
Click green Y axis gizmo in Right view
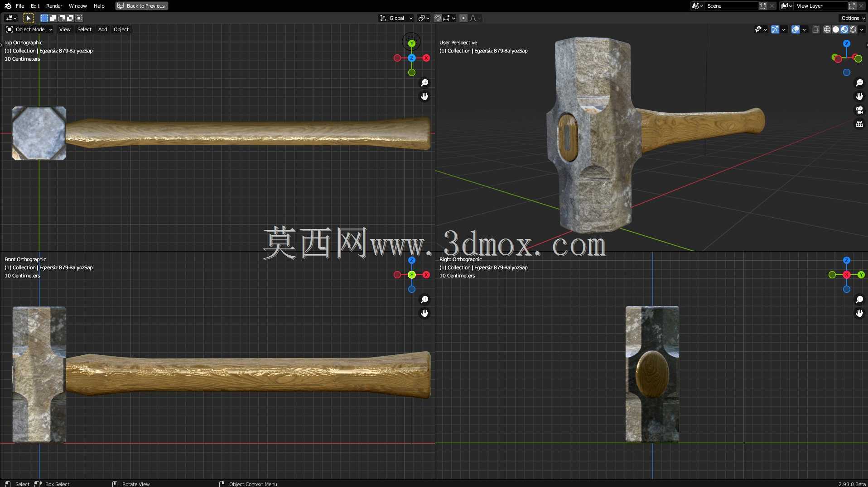pyautogui.click(x=861, y=275)
